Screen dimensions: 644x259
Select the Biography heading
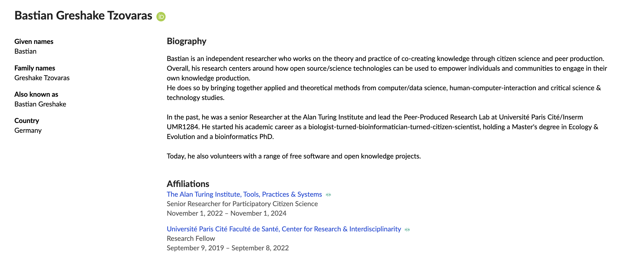click(x=186, y=41)
